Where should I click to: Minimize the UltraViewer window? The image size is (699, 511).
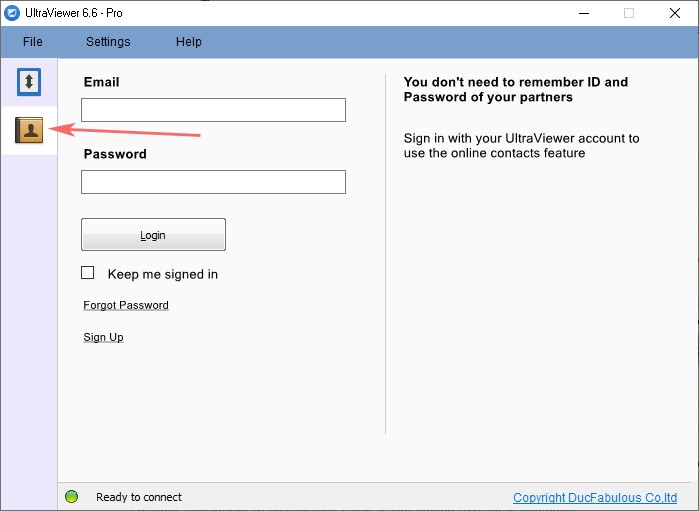(x=582, y=13)
